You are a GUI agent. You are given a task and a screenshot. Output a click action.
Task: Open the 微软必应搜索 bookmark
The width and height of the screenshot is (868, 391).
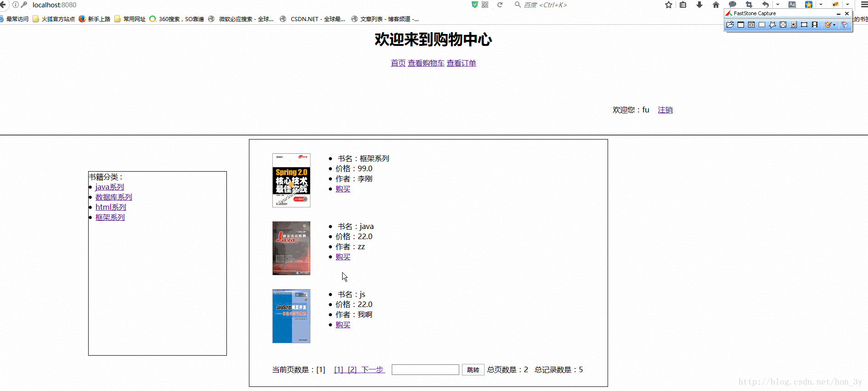pyautogui.click(x=241, y=19)
